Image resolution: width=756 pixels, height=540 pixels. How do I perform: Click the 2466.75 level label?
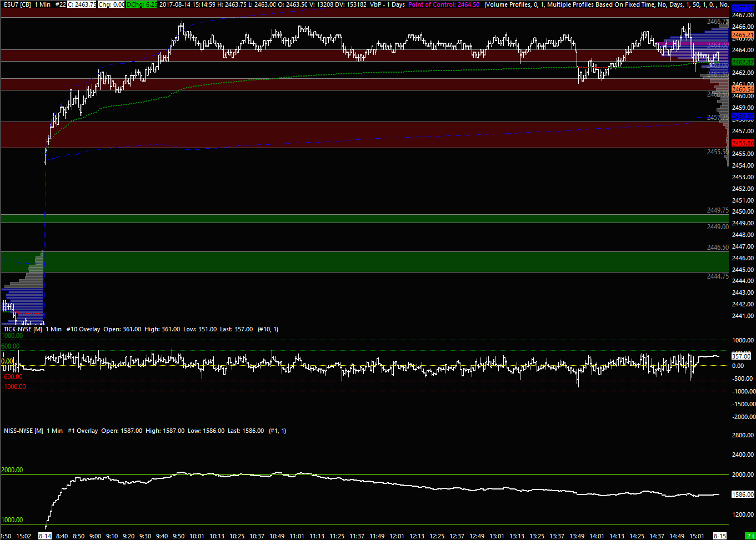point(718,22)
